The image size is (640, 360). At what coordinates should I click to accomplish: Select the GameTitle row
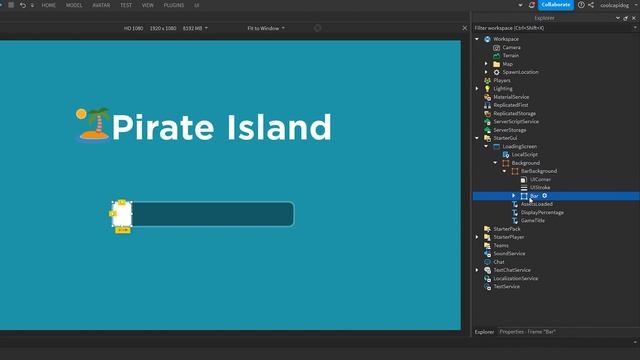[556, 220]
